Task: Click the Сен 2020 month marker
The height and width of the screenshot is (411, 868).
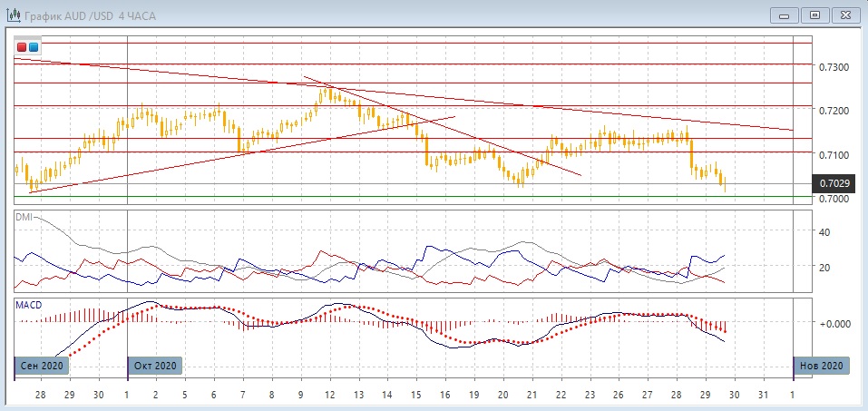Action: point(42,365)
